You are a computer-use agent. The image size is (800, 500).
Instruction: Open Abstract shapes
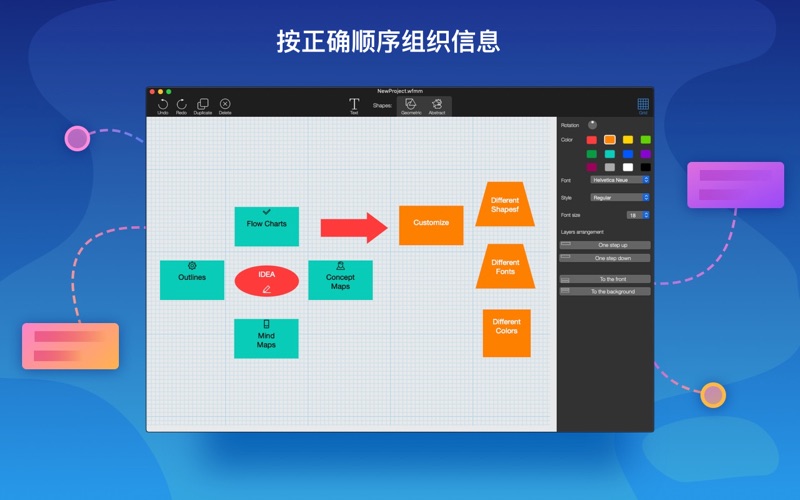(x=437, y=104)
